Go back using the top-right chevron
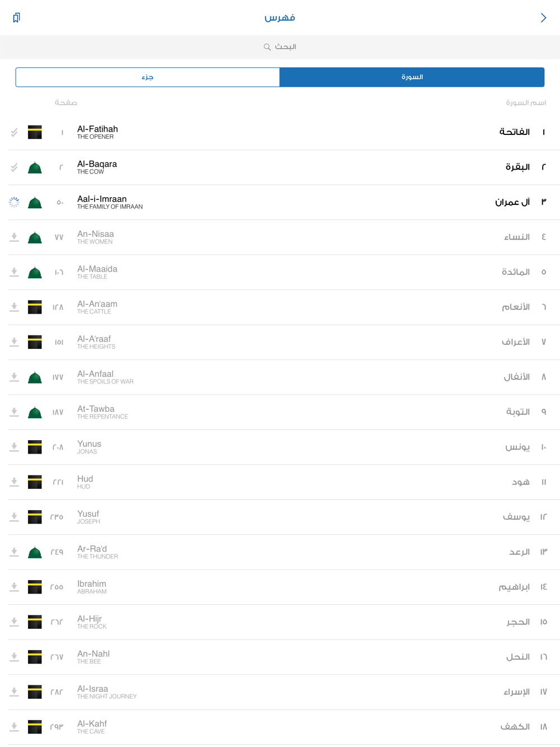Screen dimensions: 560x747 tap(543, 18)
